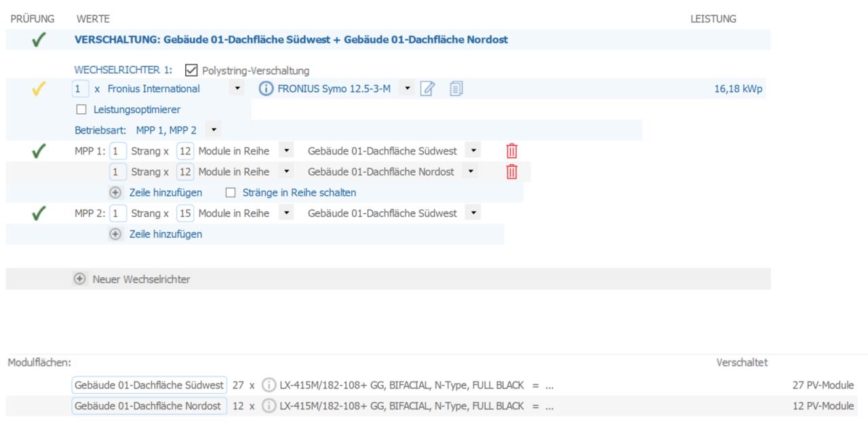The image size is (868, 423).
Task: Click MPP 1 first row Strang count field
Action: pos(118,151)
